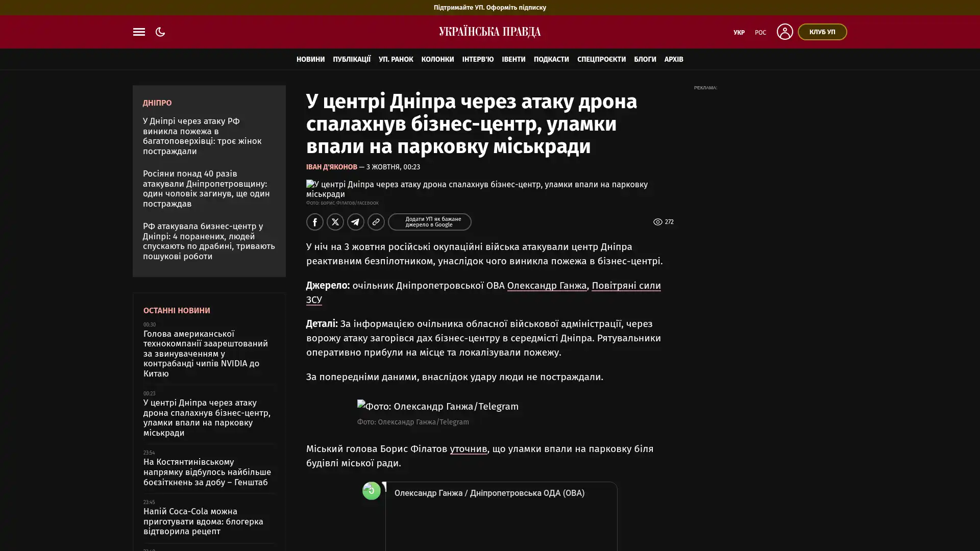Click the Українська правда logo
Viewport: 980px width, 551px height.
pos(489,32)
